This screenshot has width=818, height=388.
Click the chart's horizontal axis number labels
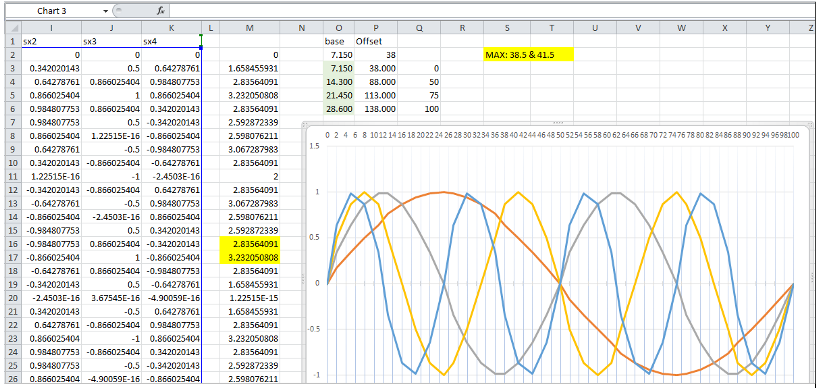[x=562, y=135]
